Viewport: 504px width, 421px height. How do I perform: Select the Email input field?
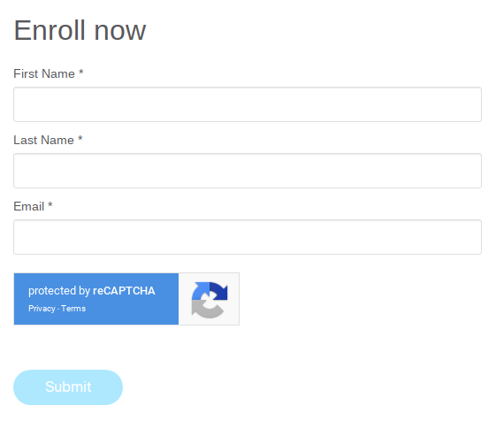pos(248,237)
